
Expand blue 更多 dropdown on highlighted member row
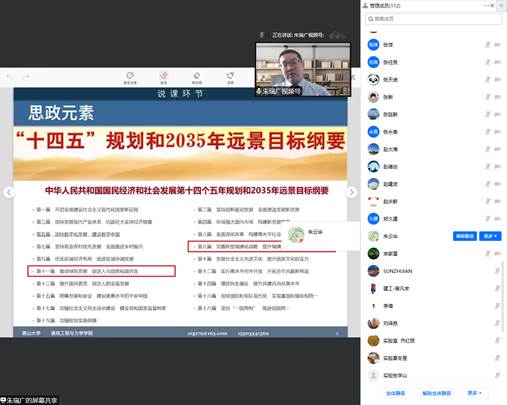coord(490,236)
